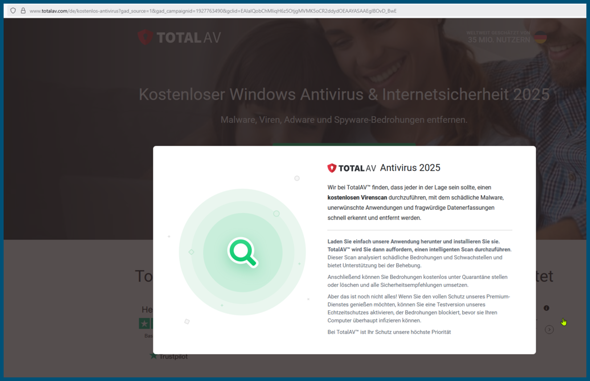This screenshot has height=381, width=590.
Task: Click paragraph starting "Laden Sie einfach unsere Anwendung"
Action: [419, 253]
